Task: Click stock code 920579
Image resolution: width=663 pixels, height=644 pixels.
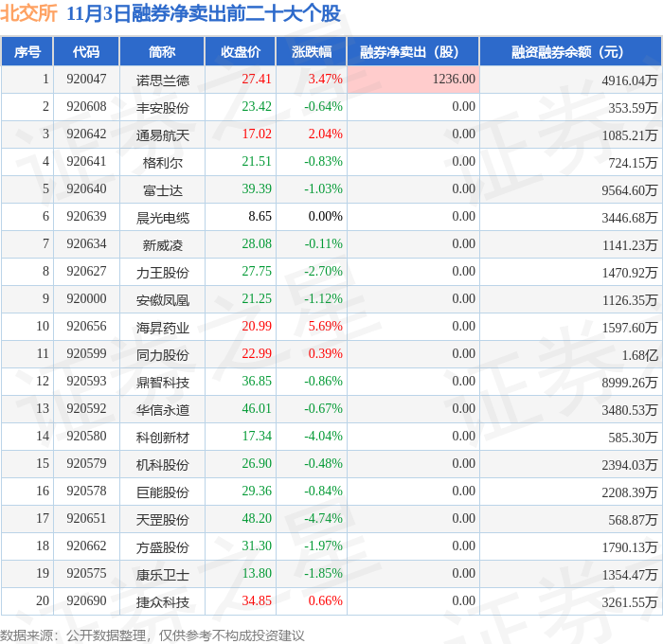Action: coord(86,464)
